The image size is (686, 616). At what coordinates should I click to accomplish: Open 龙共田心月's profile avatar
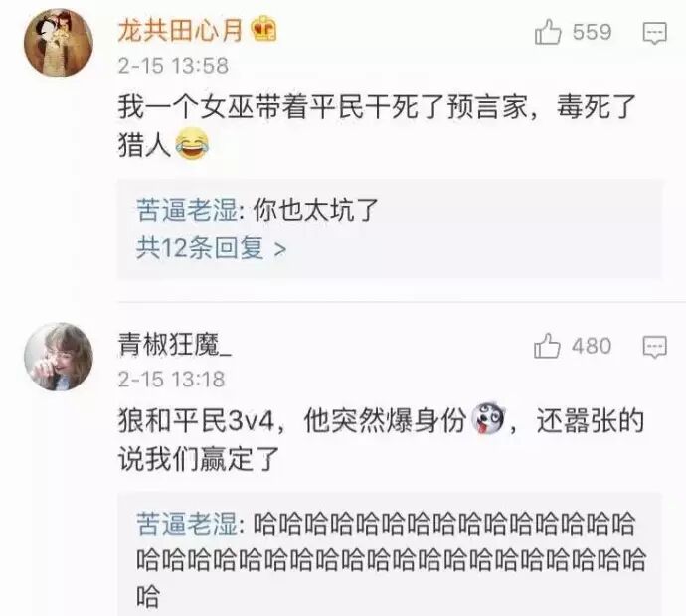[x=59, y=43]
